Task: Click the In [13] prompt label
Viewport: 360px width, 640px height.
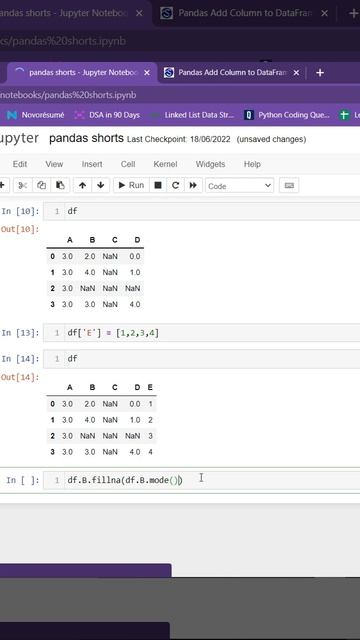Action: (20, 333)
